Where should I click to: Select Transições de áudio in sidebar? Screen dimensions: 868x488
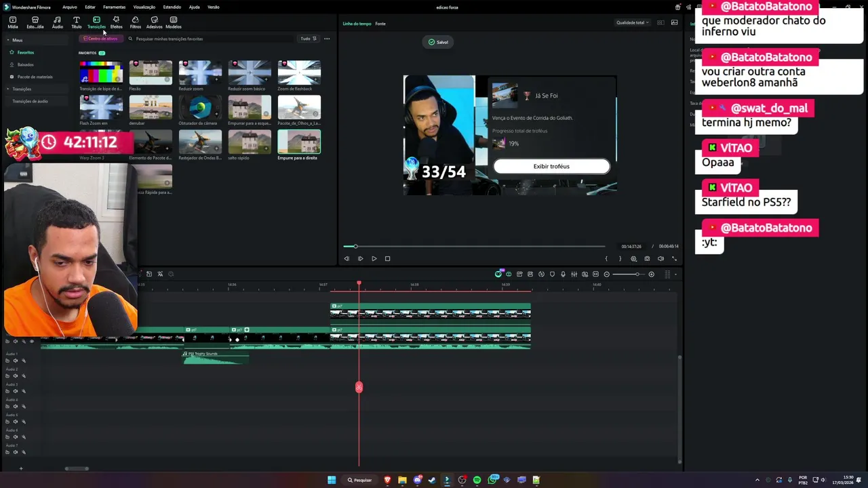(30, 101)
